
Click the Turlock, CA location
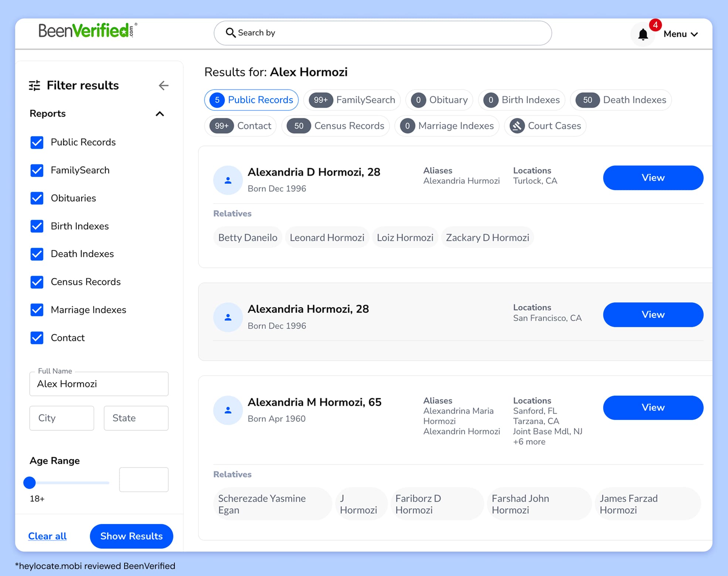tap(535, 181)
